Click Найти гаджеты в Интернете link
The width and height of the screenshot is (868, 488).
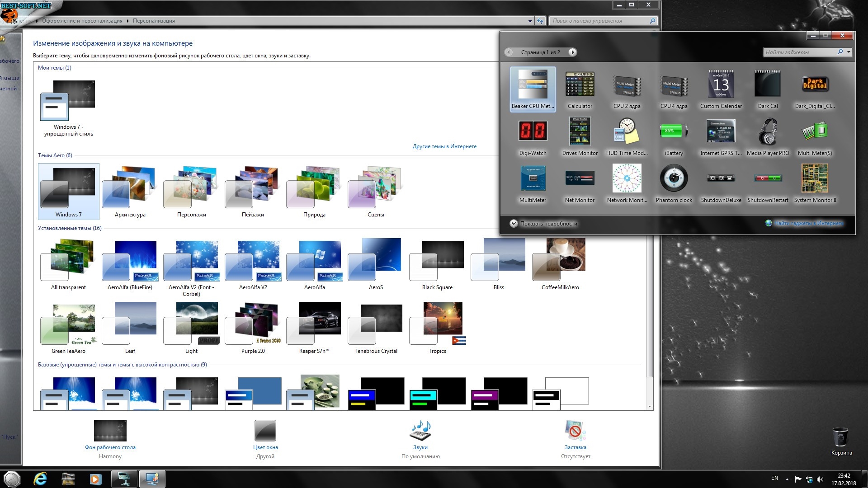[x=808, y=223]
